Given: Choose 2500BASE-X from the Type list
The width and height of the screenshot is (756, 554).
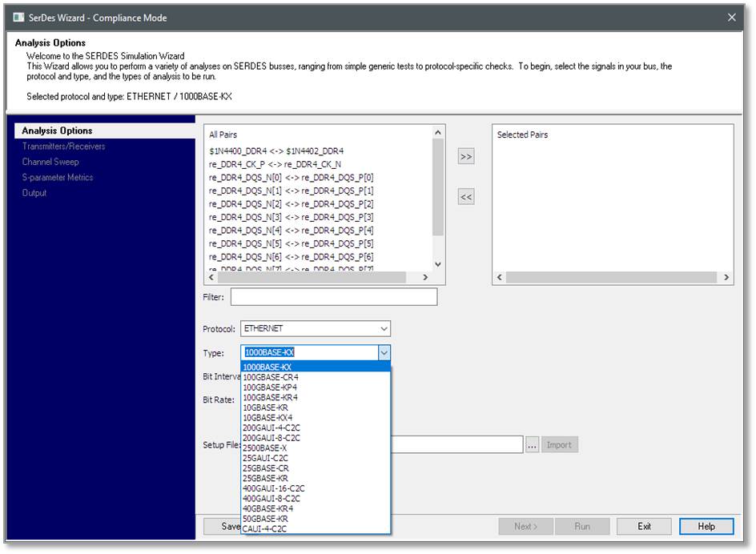Looking at the screenshot, I should pos(316,448).
